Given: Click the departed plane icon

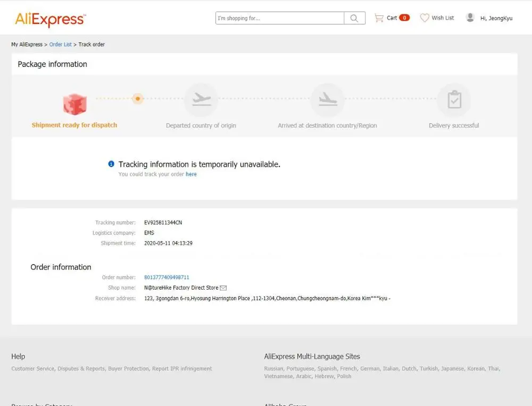Looking at the screenshot, I should coord(201,99).
